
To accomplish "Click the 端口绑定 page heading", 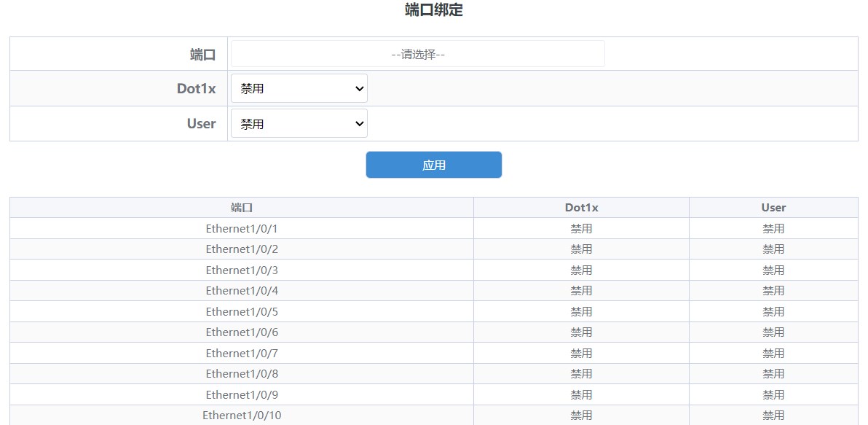I will [x=433, y=9].
